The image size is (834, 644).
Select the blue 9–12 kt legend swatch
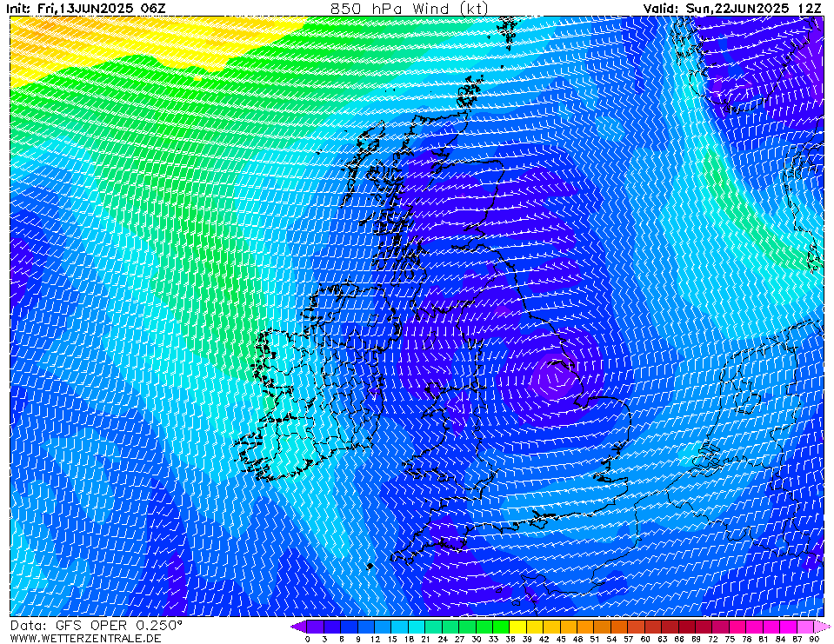366,627
